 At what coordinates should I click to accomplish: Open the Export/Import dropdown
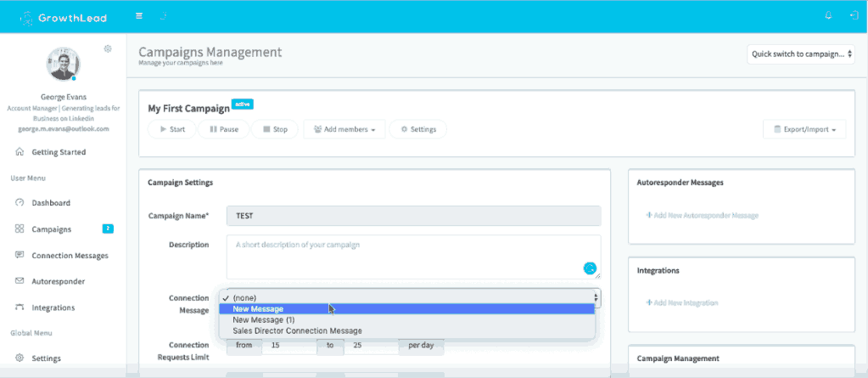[804, 129]
